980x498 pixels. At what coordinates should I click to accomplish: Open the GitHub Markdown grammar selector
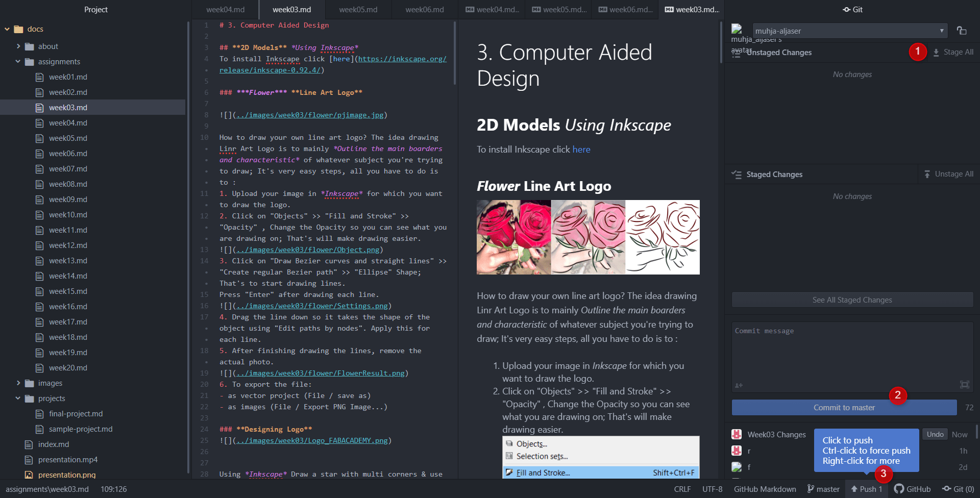tap(765, 489)
